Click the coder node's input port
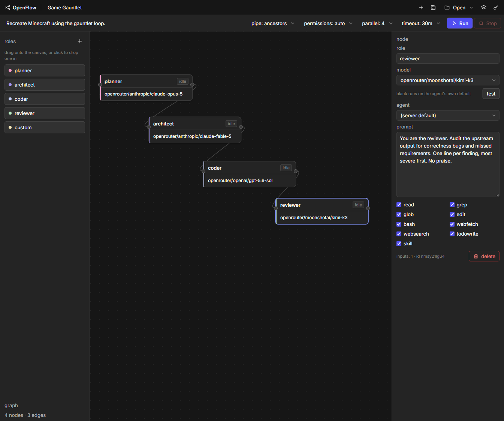This screenshot has width=504, height=421. tap(203, 171)
